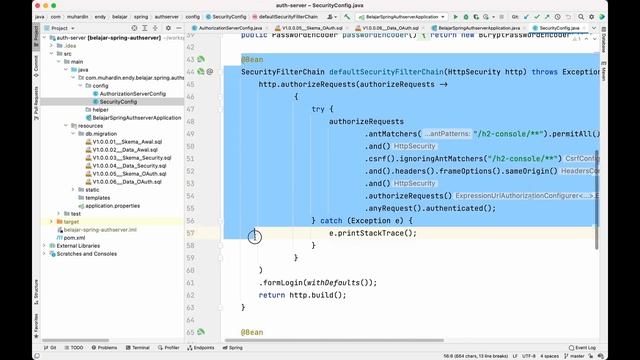Start debugging with the bug icon
This screenshot has width=640, height=360.
click(x=466, y=17)
